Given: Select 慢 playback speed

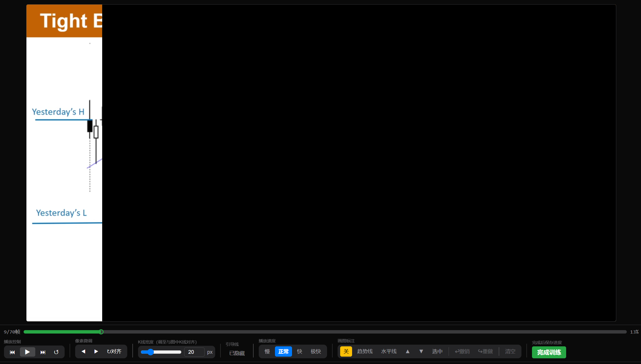Looking at the screenshot, I should (267, 351).
